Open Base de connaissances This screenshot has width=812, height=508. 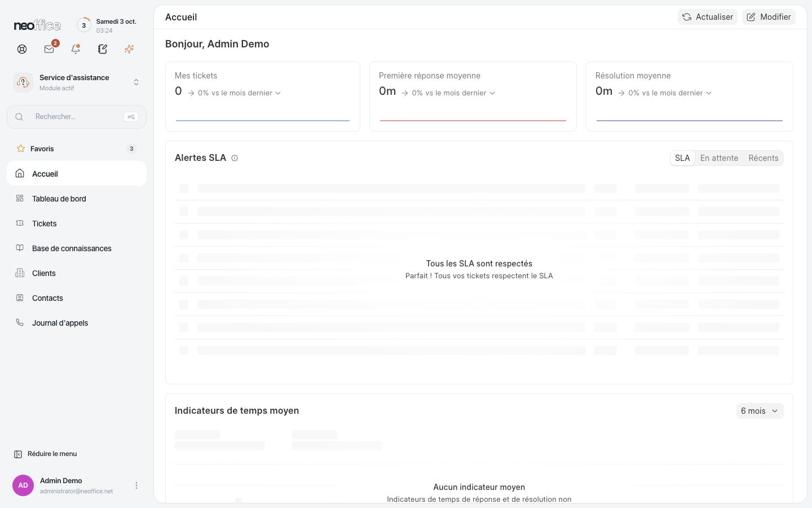coord(77,248)
